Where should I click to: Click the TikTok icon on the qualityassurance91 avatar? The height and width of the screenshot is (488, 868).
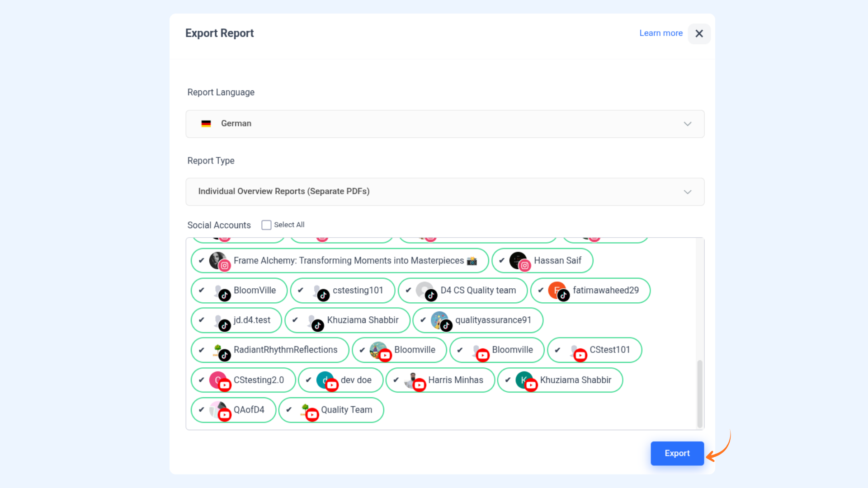tap(446, 325)
